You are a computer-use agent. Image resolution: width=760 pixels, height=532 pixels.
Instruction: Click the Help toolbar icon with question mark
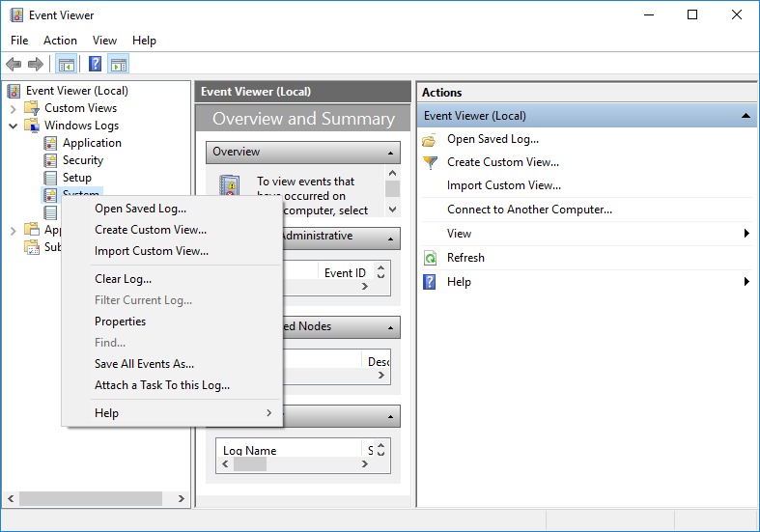pos(96,65)
